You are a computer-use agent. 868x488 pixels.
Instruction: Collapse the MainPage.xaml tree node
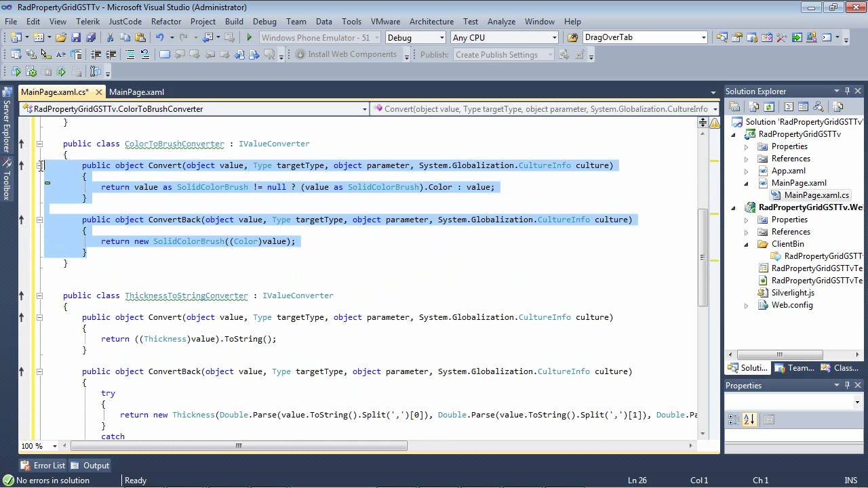tap(747, 183)
